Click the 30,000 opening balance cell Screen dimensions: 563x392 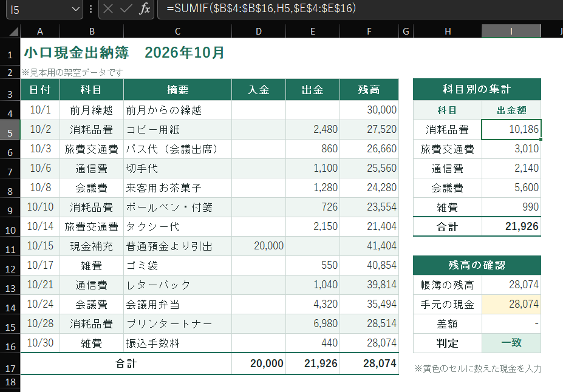(x=369, y=110)
